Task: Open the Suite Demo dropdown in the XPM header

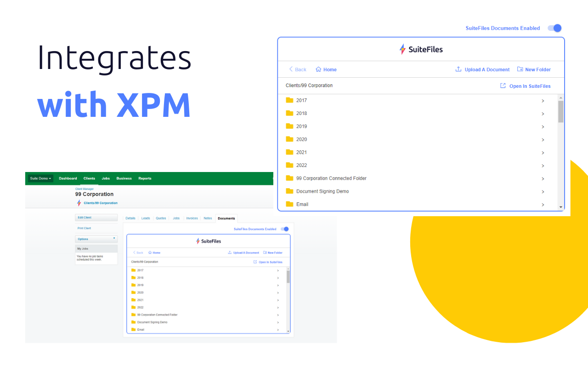Action: point(40,178)
